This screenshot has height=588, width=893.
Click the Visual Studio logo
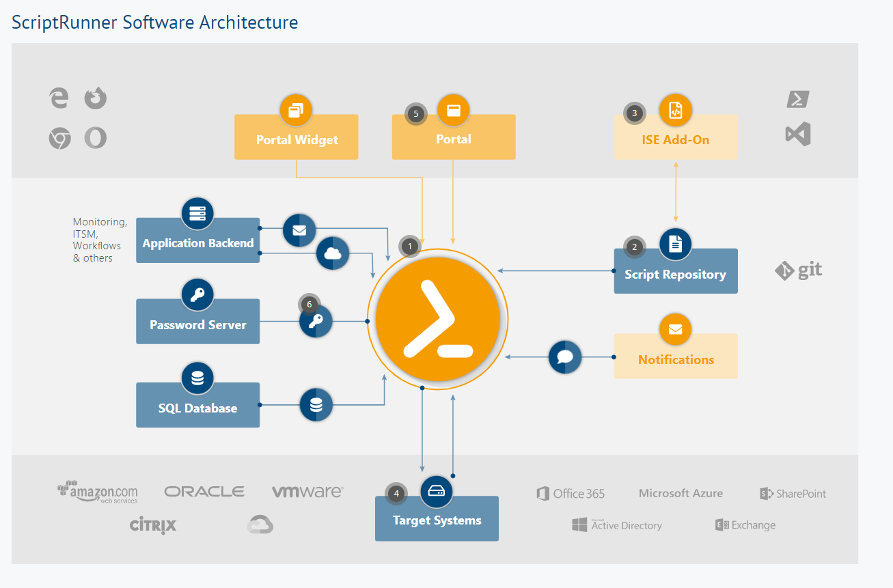(x=798, y=134)
